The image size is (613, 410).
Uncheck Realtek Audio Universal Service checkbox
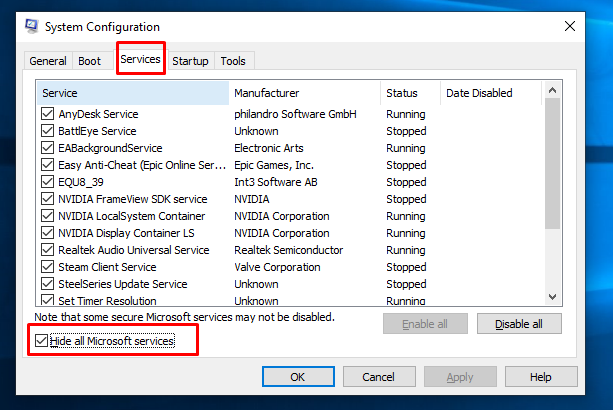(x=47, y=250)
